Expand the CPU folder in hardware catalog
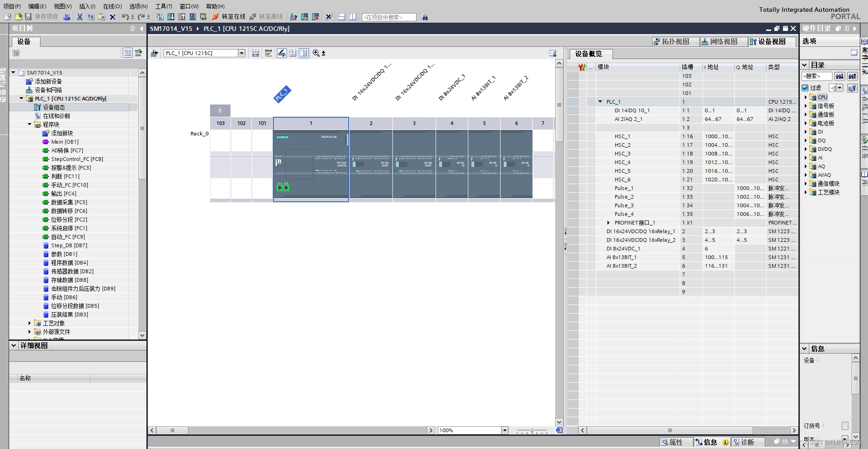 click(x=806, y=97)
